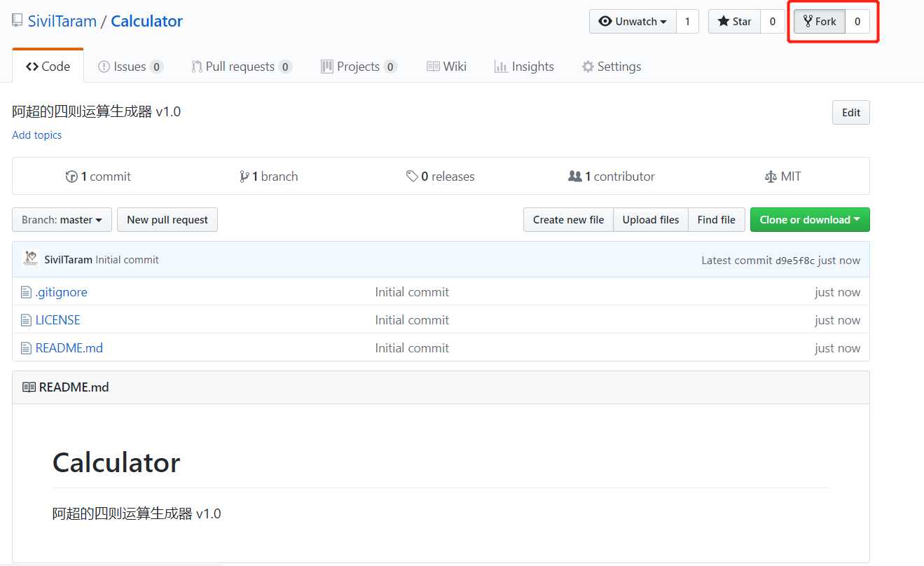The height and width of the screenshot is (566, 924).
Task: Click the tag icon beside 0 releases
Action: point(412,177)
